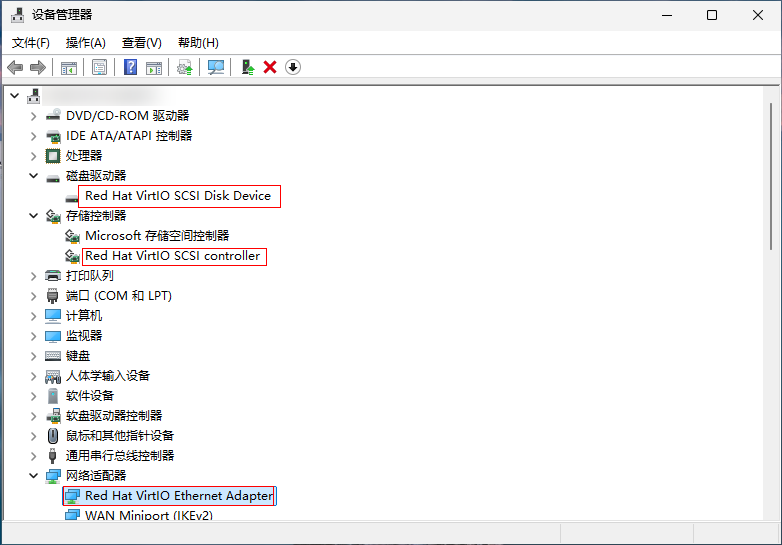Collapse the 存储控制器 node

coord(33,215)
